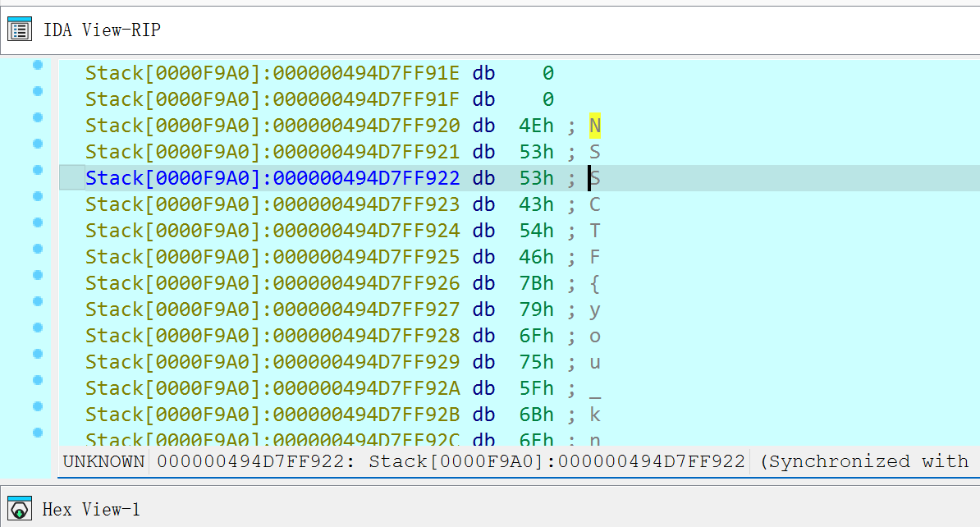
Task: Toggle breakpoint dot at address 494D7FF923
Action: click(x=38, y=196)
